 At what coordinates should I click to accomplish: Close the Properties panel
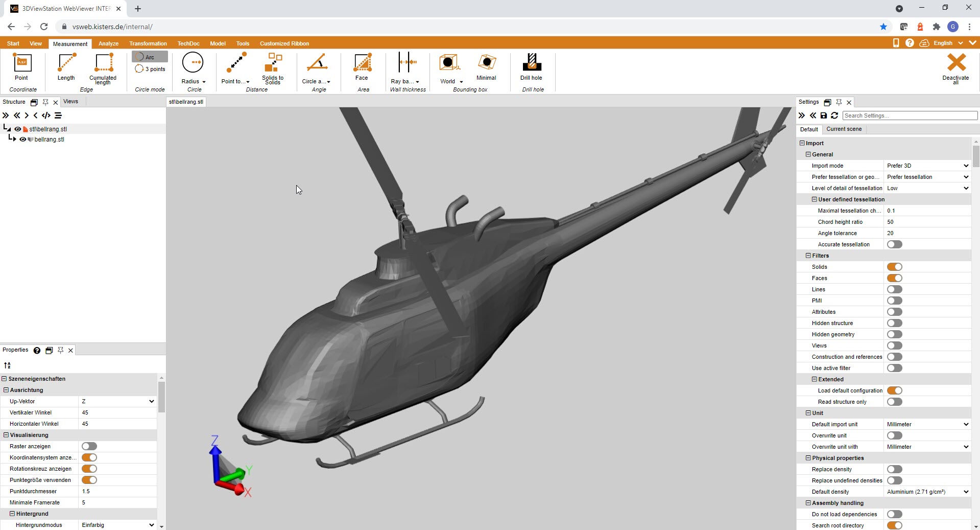point(70,350)
